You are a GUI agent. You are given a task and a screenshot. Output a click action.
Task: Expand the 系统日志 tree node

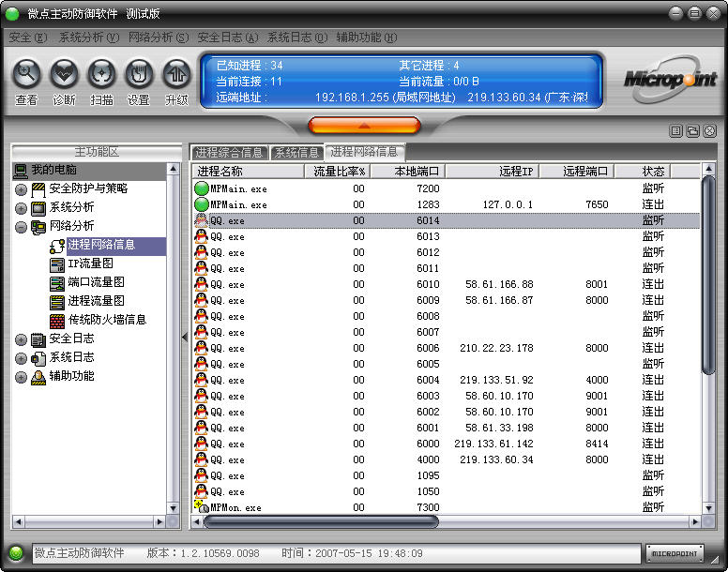[x=21, y=358]
